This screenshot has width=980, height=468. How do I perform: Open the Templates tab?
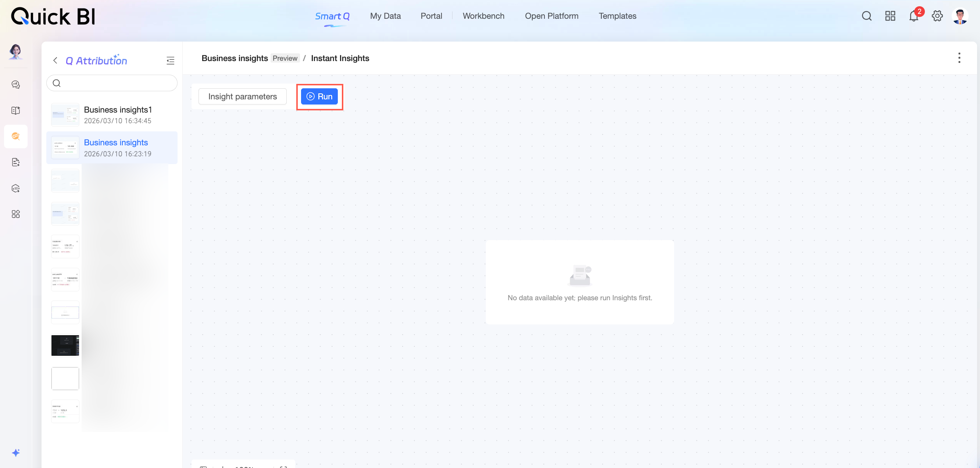point(618,16)
